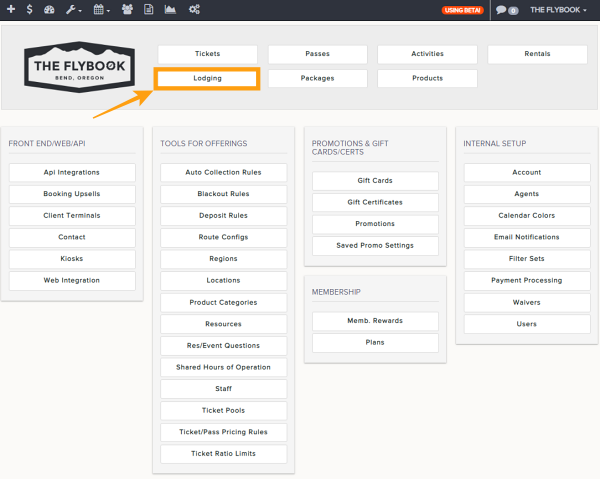Open Memb. Rewards under Membership
The height and width of the screenshot is (479, 600).
(375, 321)
